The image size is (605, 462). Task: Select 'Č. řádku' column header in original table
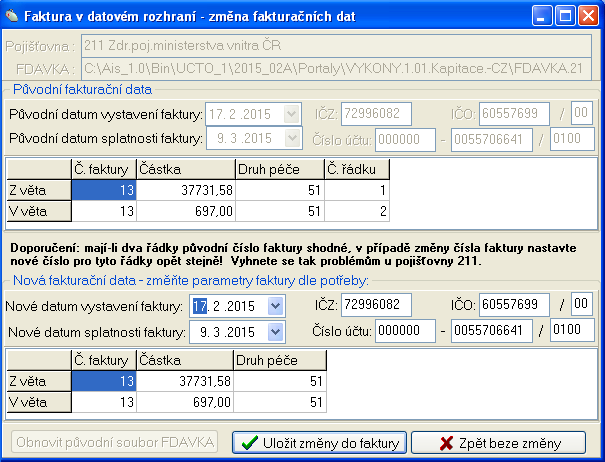coord(356,169)
